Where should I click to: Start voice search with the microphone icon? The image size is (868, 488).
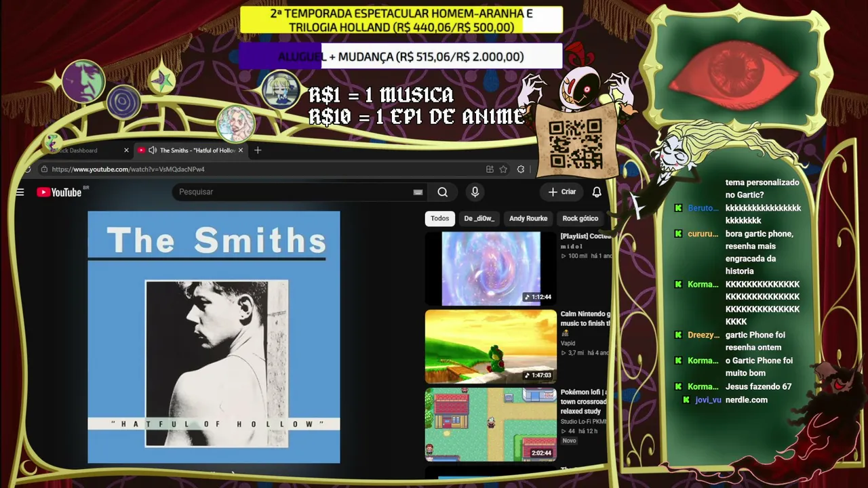475,192
